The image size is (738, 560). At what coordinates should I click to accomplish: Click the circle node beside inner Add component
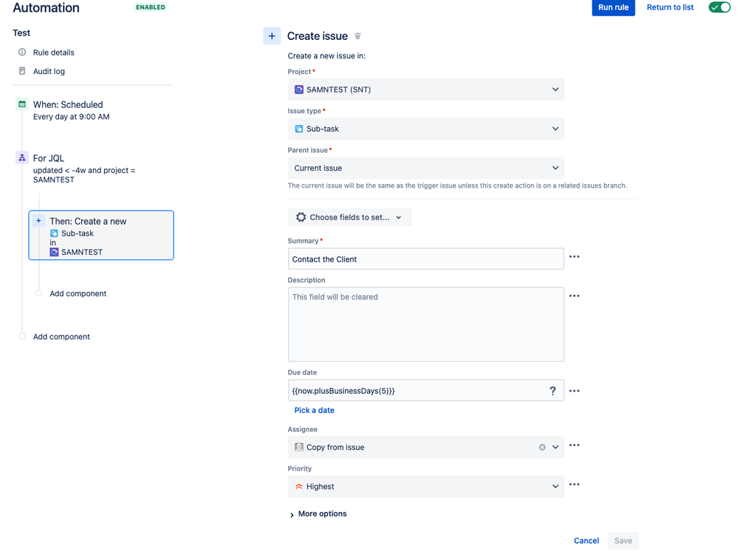click(38, 293)
